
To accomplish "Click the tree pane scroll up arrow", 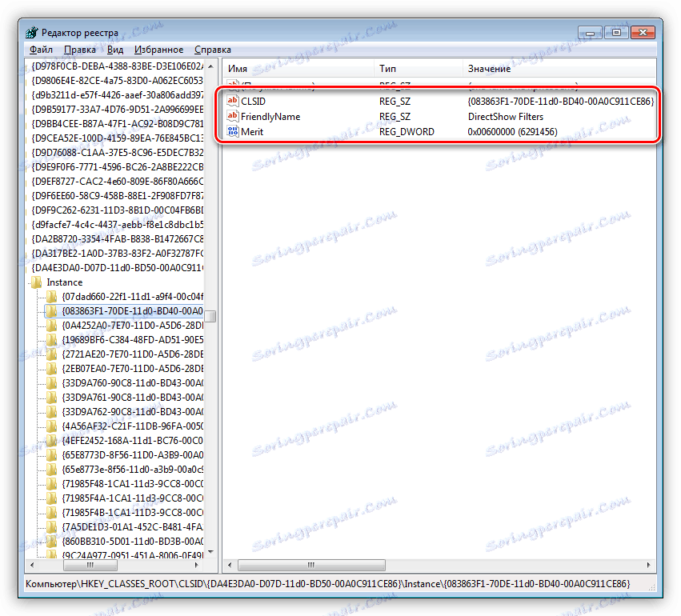I will click(x=210, y=66).
